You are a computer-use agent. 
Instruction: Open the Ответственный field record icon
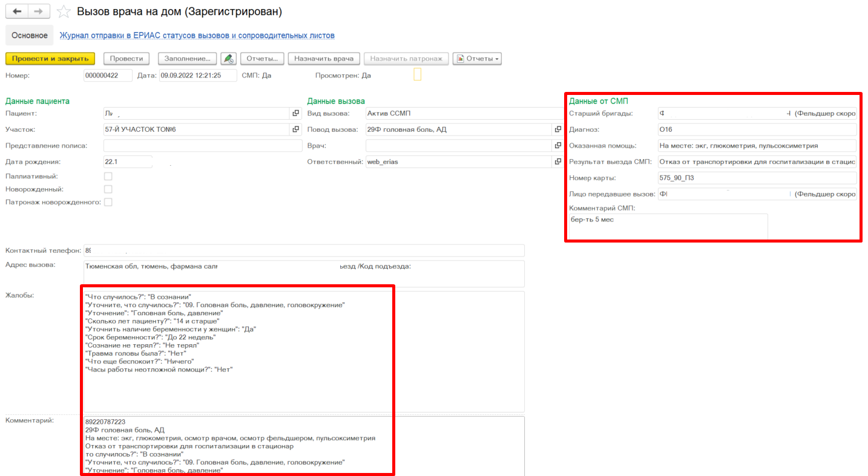tap(557, 161)
